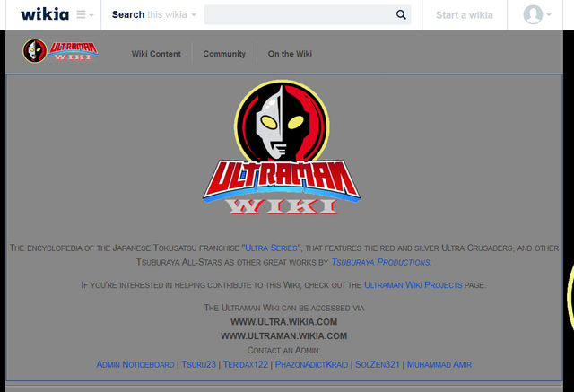
Task: Open Tsuru23 admin profile link
Action: (199, 364)
